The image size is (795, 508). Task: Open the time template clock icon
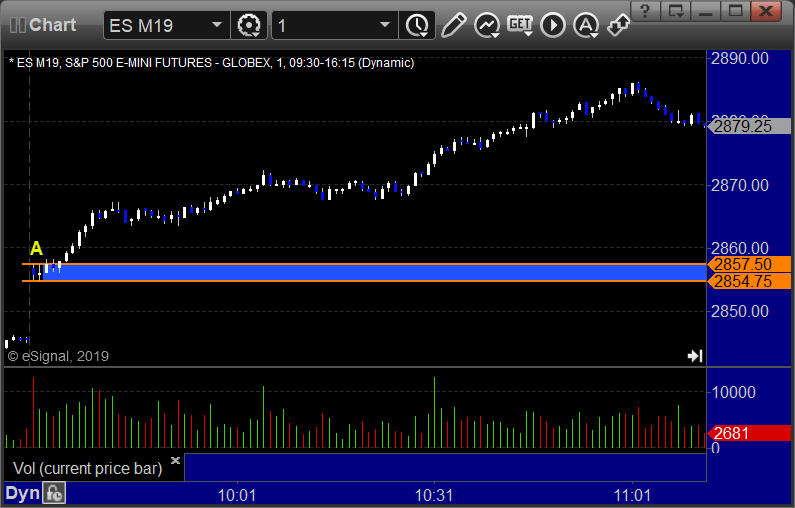point(417,25)
